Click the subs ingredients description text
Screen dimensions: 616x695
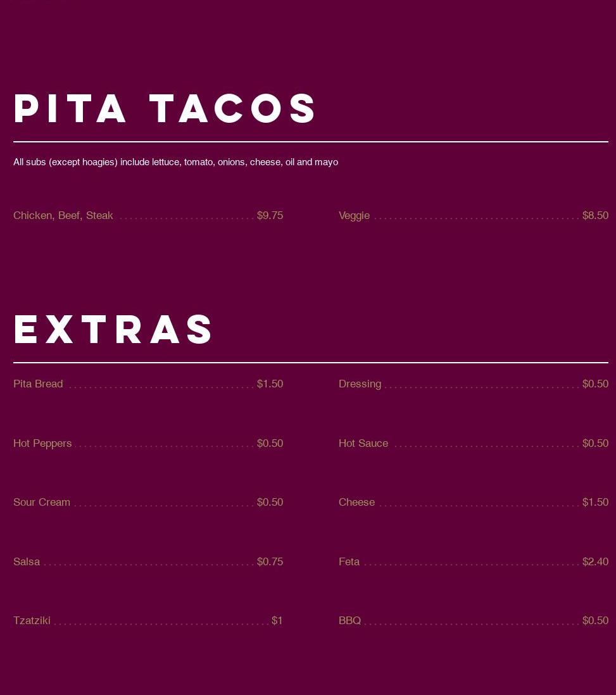[x=175, y=162]
